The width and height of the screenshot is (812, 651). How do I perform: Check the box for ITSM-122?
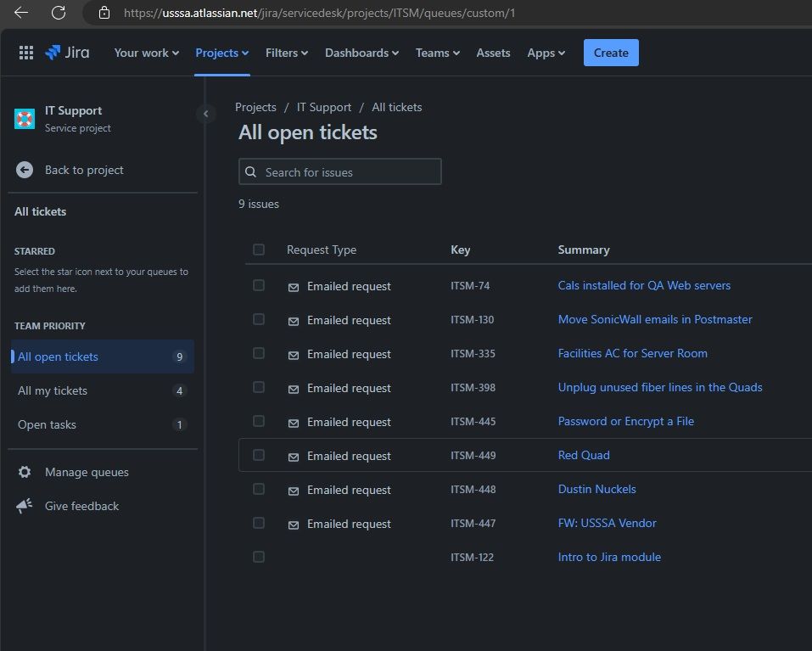pyautogui.click(x=259, y=557)
